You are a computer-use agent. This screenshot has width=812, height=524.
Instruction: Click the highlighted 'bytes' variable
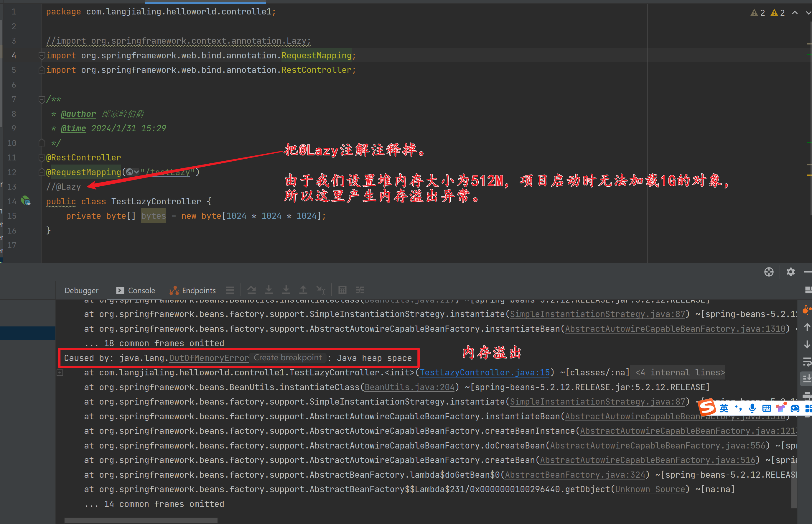click(x=154, y=216)
